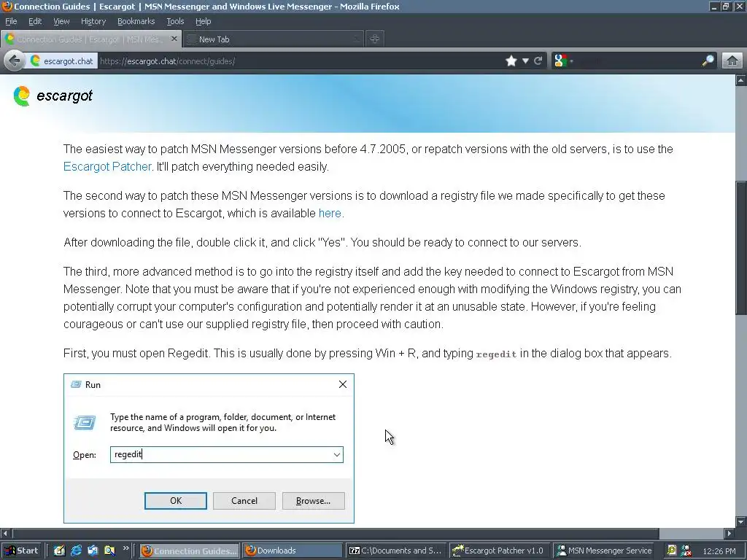Open the Start menu
747x560 pixels.
click(22, 551)
